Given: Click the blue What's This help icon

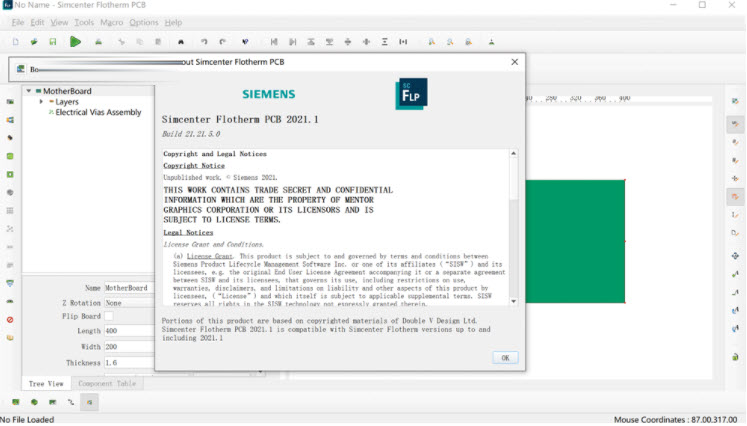Looking at the screenshot, I should (245, 42).
